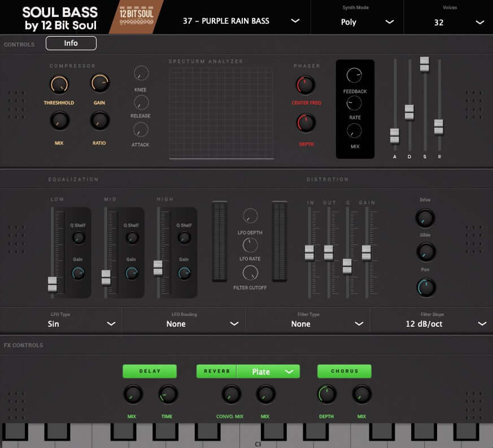Click the compressor Mix knob
The image size is (493, 448).
(x=59, y=121)
